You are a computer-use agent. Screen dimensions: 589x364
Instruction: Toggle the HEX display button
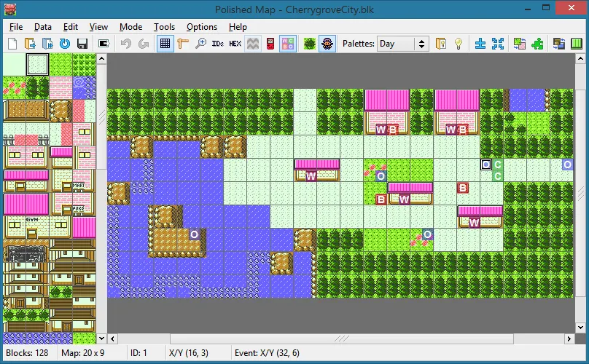[235, 44]
